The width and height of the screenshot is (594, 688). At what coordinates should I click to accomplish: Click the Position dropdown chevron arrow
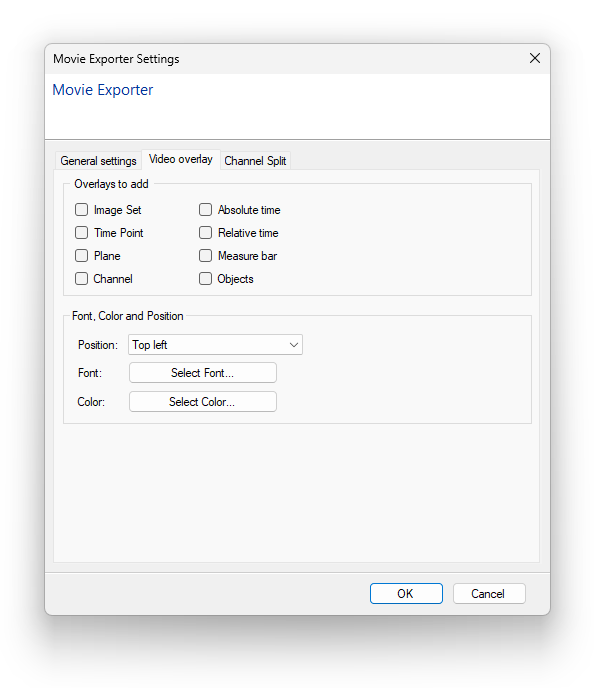(294, 345)
